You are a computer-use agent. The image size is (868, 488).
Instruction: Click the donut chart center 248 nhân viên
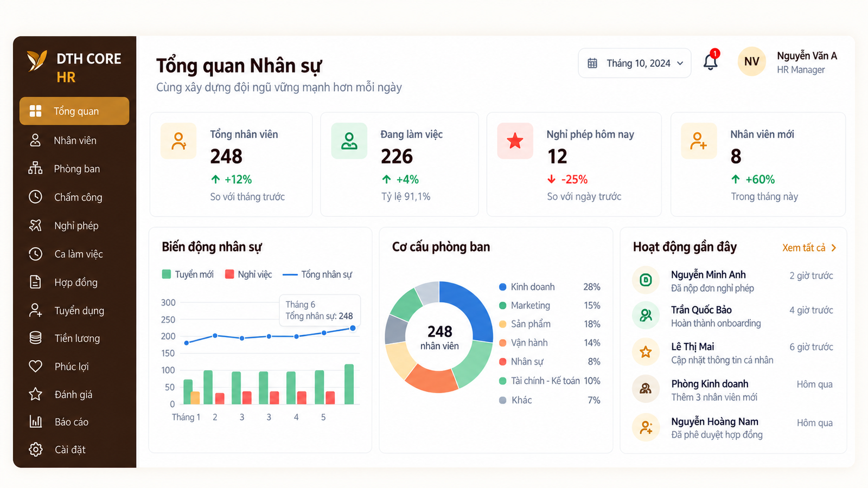pyautogui.click(x=439, y=337)
